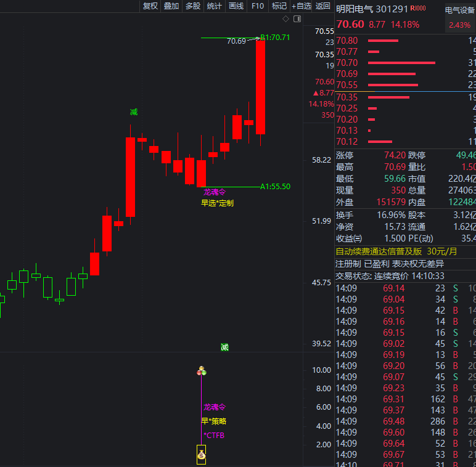
Task: Switch to 多股 multi-stock view
Action: [x=193, y=6]
